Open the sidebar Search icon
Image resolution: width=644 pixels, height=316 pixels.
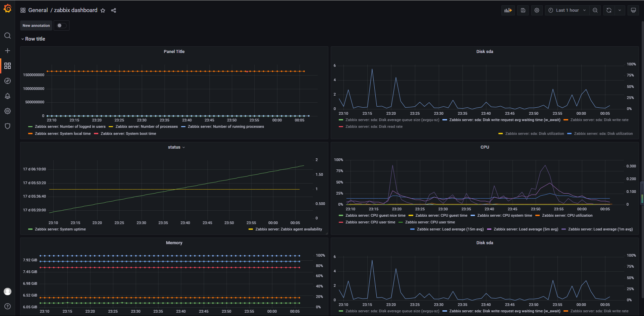(x=7, y=36)
